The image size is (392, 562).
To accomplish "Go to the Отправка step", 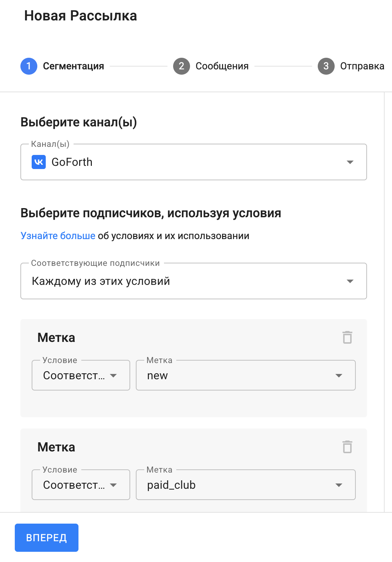I will [x=362, y=66].
